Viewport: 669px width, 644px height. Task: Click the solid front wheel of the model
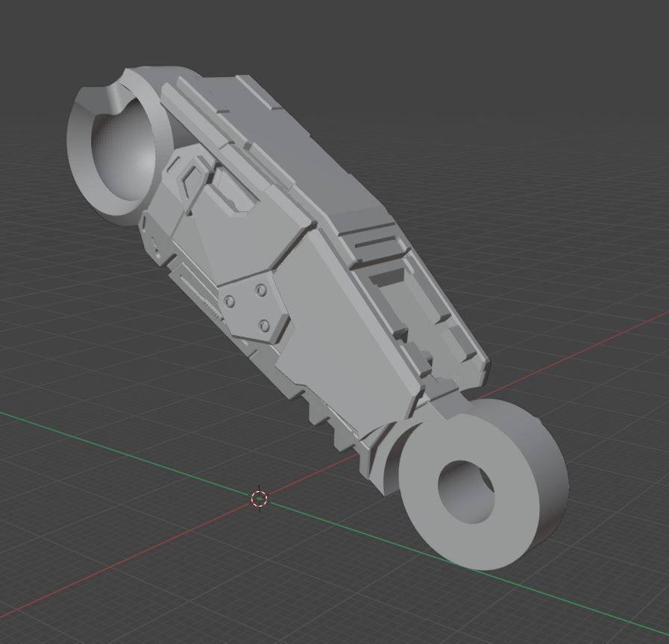click(x=483, y=484)
